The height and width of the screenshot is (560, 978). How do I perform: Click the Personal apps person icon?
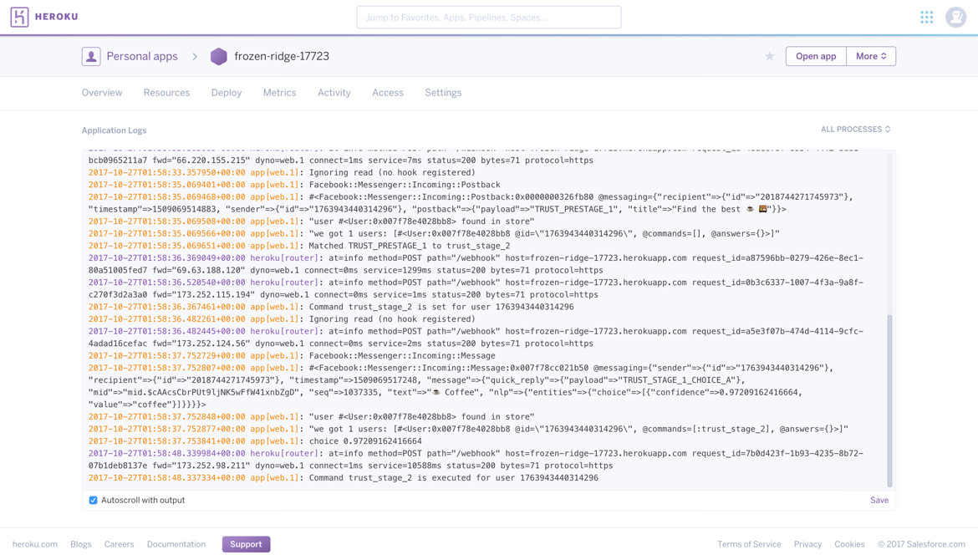click(91, 56)
